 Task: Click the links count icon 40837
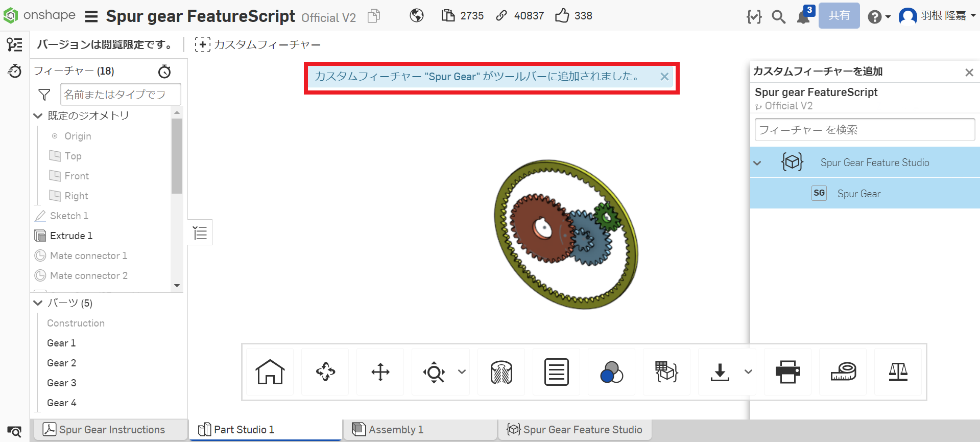(501, 16)
